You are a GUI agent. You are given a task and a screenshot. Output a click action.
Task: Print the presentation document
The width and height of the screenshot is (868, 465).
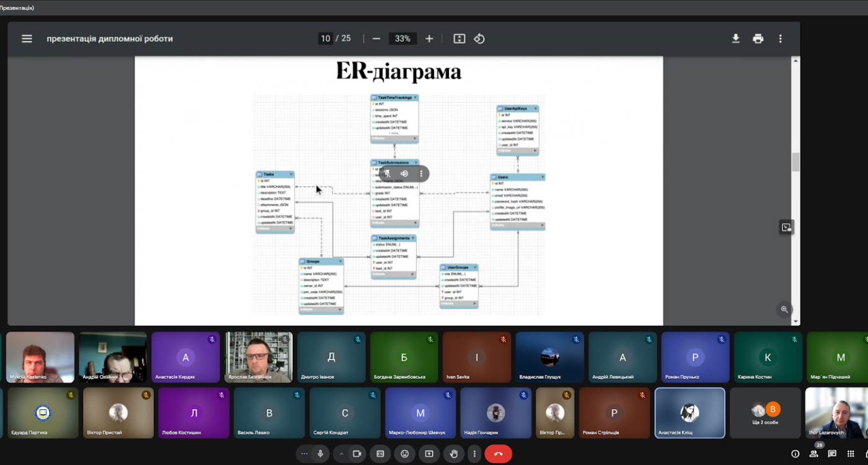tap(758, 38)
